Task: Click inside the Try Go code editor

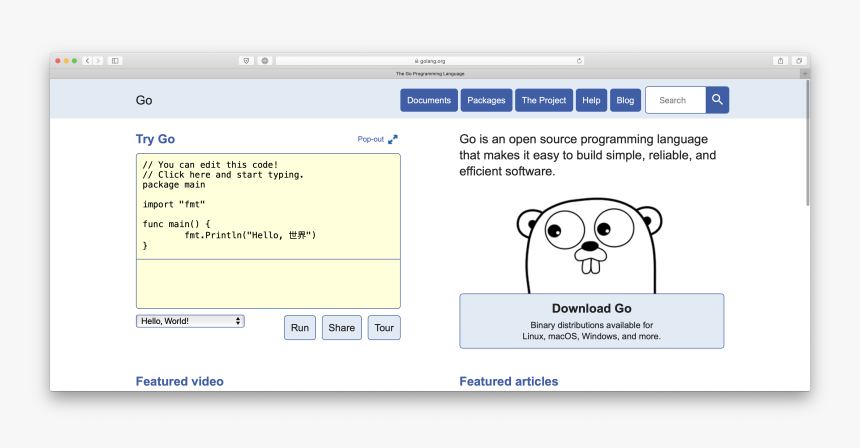Action: coord(268,206)
